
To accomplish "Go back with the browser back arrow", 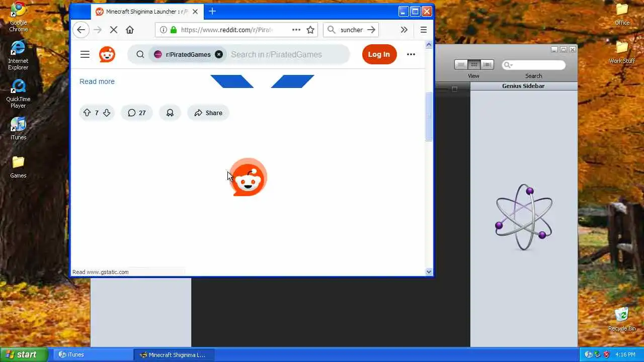I will tap(81, 30).
